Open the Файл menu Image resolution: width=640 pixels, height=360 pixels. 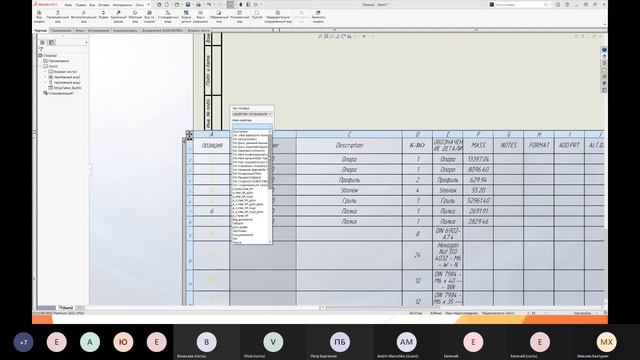[69, 5]
